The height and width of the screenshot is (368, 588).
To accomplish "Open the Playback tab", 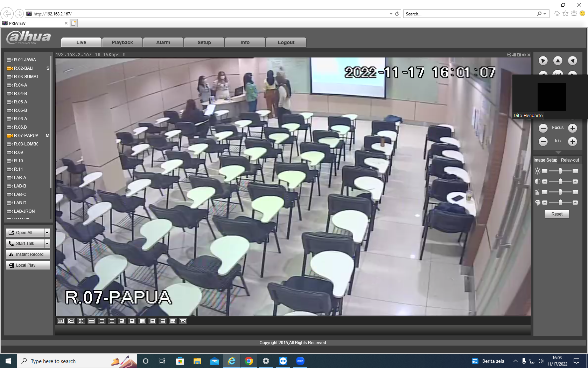I will pos(122,42).
